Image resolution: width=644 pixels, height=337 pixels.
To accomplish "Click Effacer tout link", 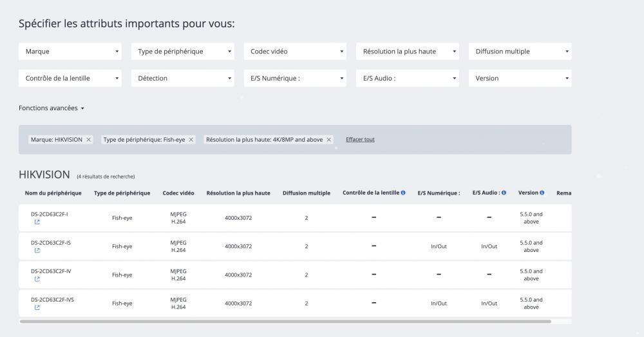I will (x=360, y=140).
